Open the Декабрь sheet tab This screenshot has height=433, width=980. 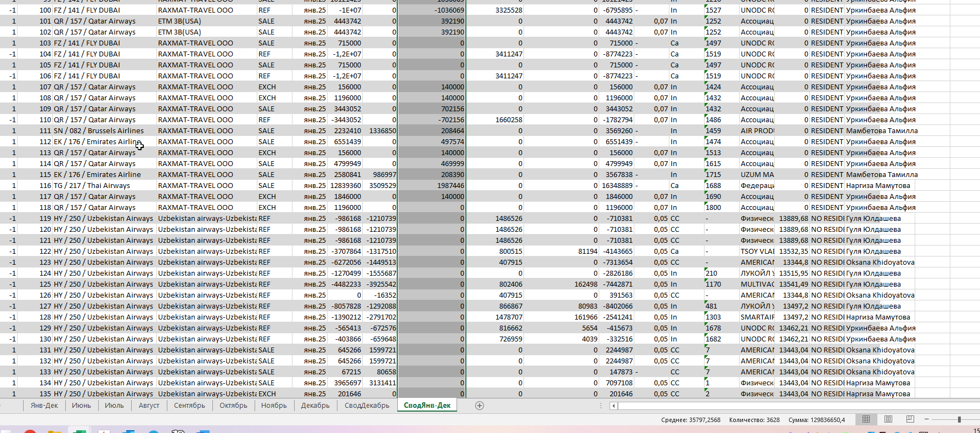tap(315, 406)
